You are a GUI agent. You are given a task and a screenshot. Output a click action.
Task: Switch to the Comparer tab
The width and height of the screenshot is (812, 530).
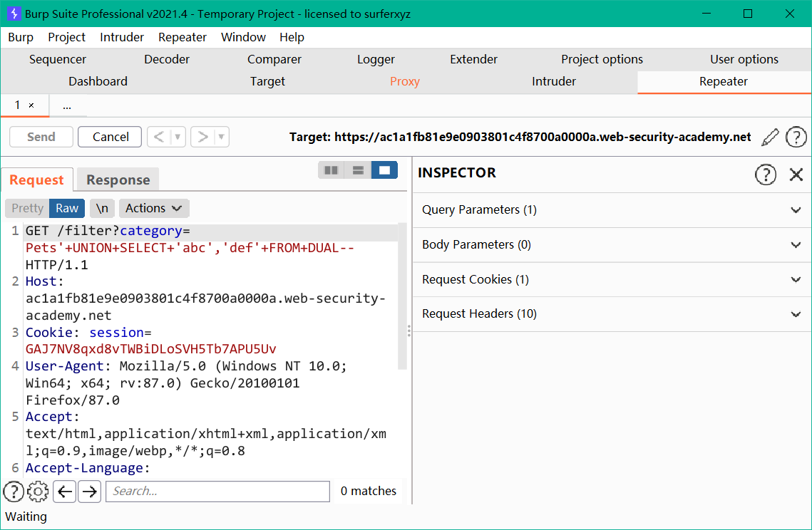274,60
